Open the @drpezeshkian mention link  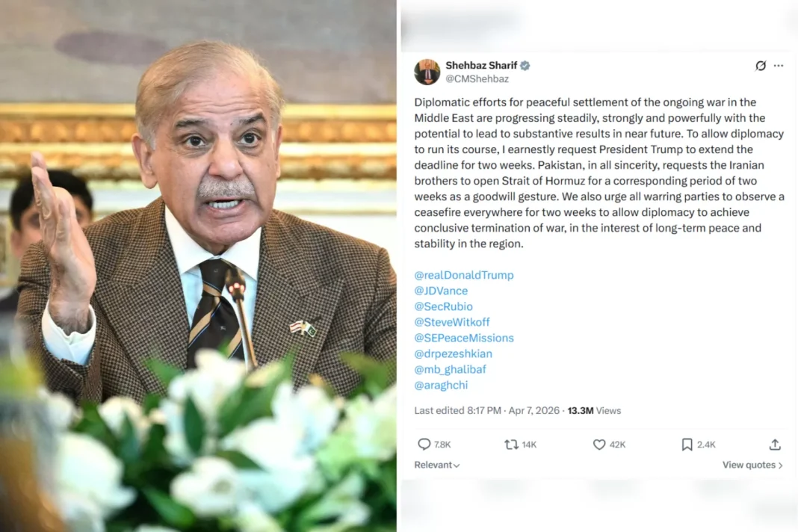click(453, 354)
